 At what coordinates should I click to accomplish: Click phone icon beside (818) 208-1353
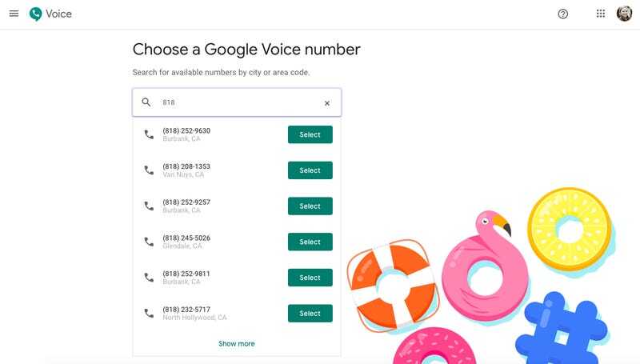[x=149, y=170]
